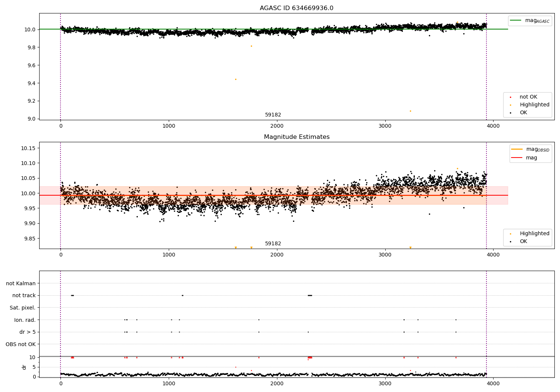Select the orange mag OBSID legend line
Screen dimensions: 560x392
pyautogui.click(x=517, y=149)
